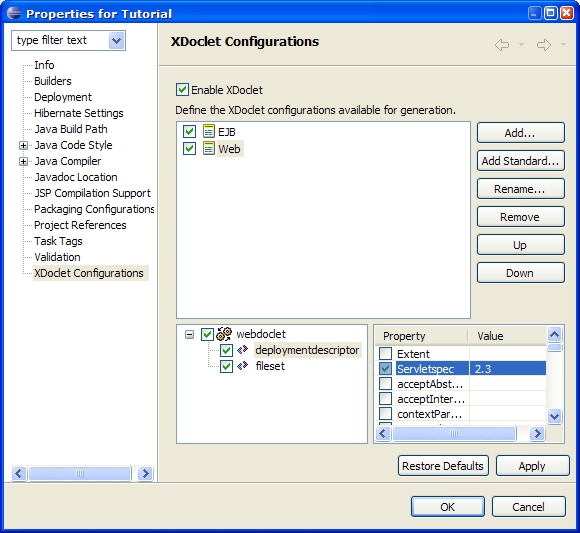Click the Restore Defaults button

tap(443, 466)
